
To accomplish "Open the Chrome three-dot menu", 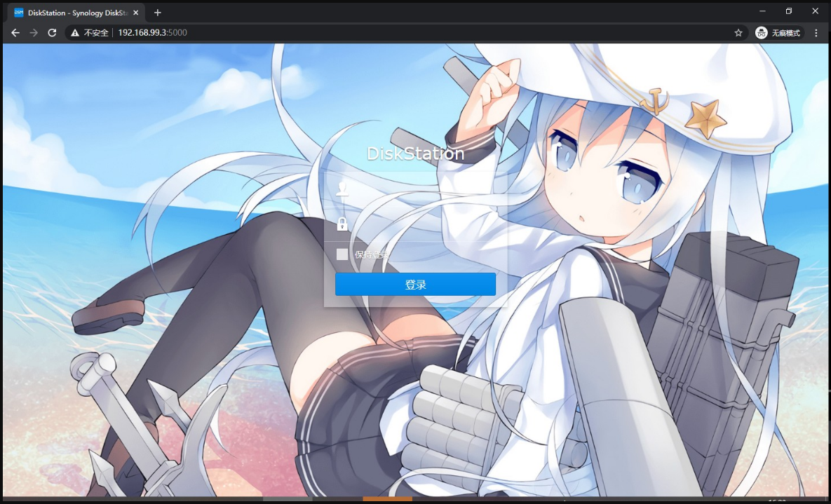I will click(x=816, y=33).
